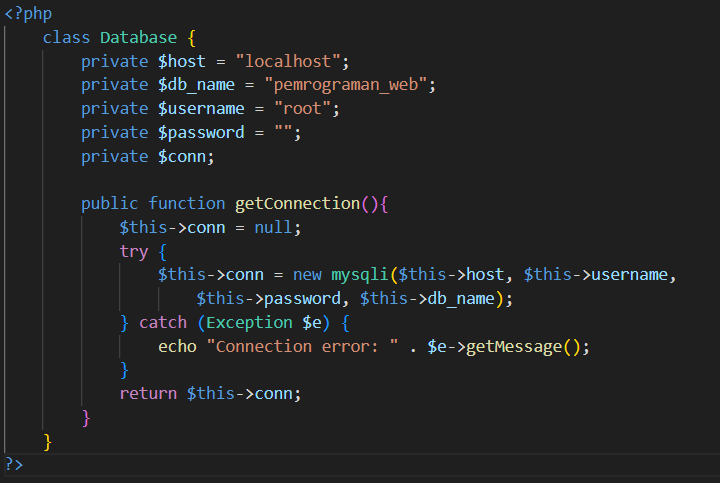Click the null value assigned to conn

coord(274,228)
